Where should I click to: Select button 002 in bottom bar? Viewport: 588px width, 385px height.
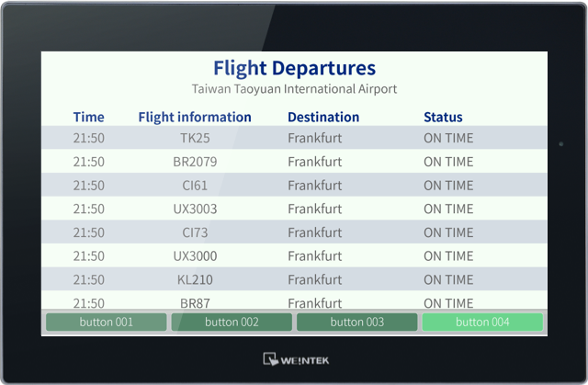(232, 322)
